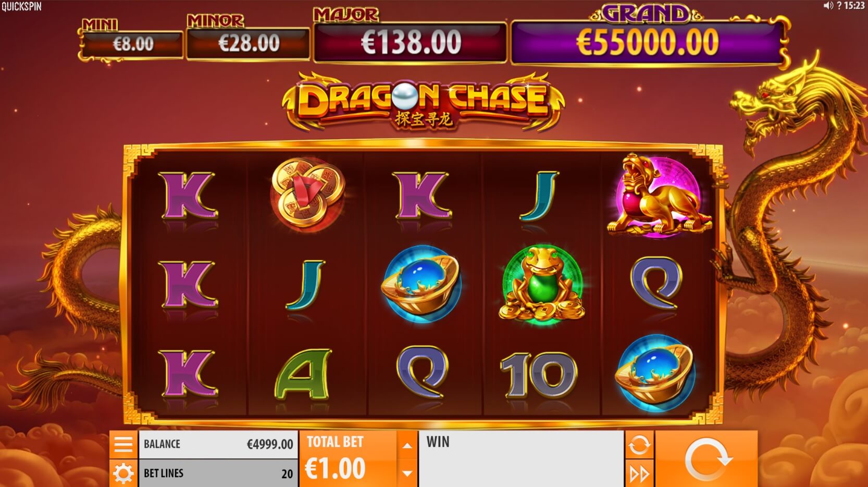Mute sound via speaker icon
The image size is (868, 487).
(828, 6)
